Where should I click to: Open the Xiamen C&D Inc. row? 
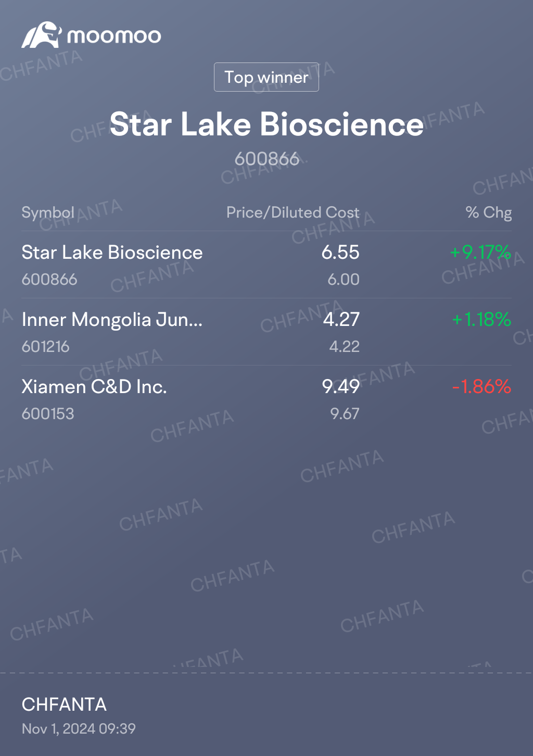coord(266,399)
